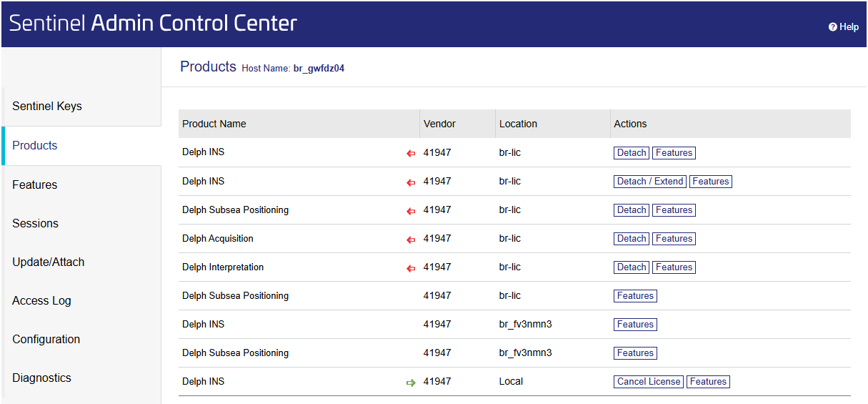Screen dimensions: 868x404
Task: Detach the Delph Acquisition license
Action: tap(632, 239)
